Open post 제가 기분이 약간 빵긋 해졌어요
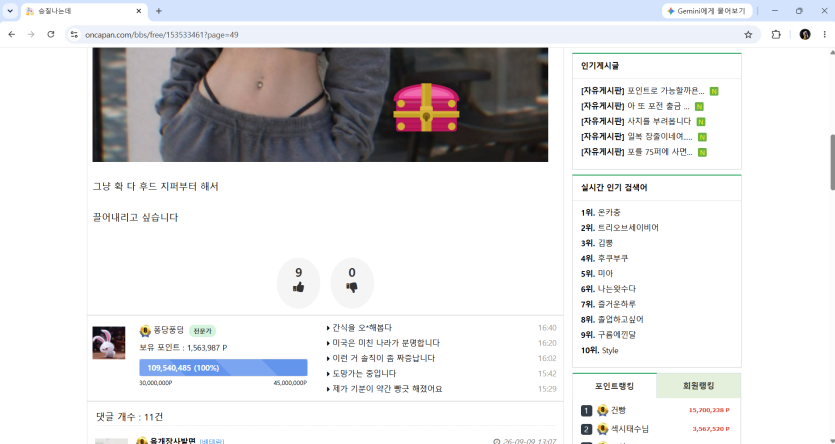This screenshot has height=444, width=835. [x=387, y=389]
